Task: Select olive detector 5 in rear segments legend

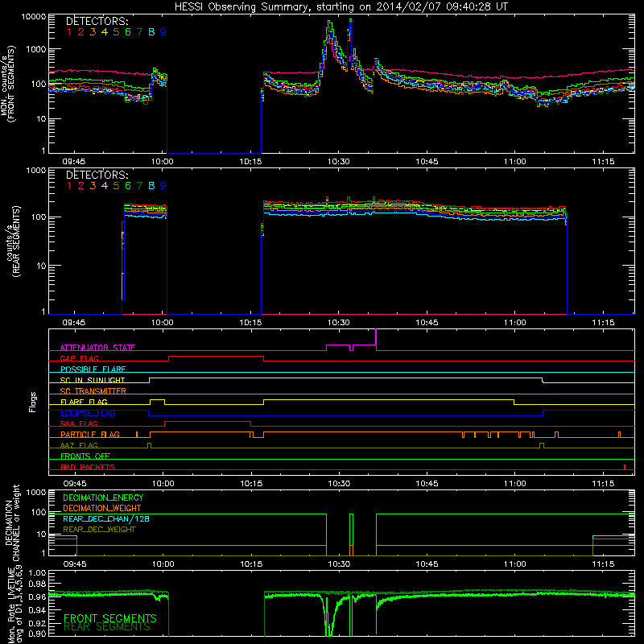Action: pyautogui.click(x=116, y=186)
